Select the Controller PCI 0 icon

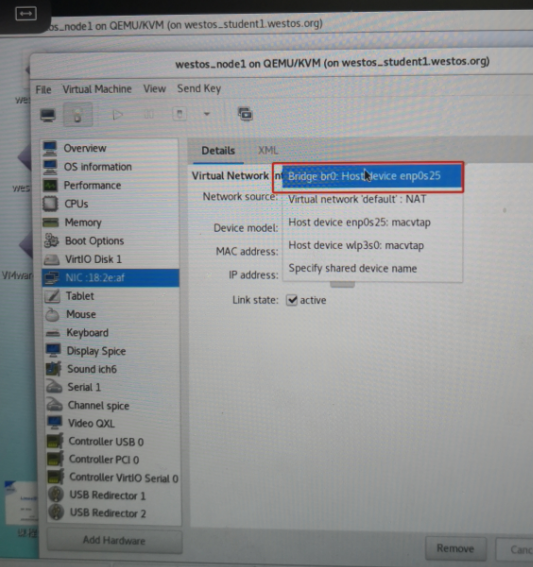[x=56, y=459]
